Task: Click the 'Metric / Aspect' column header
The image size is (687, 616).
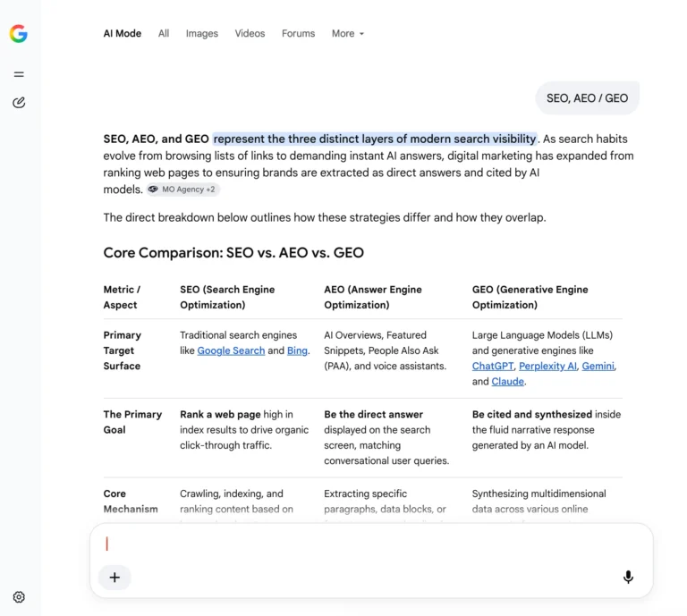Action: click(122, 298)
